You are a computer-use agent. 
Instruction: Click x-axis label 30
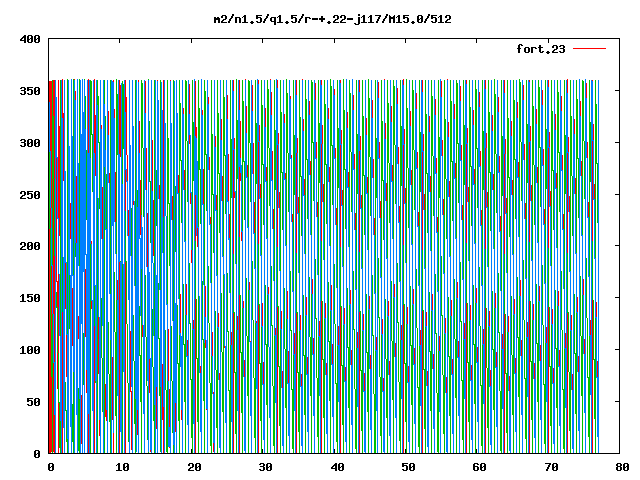coord(266,467)
